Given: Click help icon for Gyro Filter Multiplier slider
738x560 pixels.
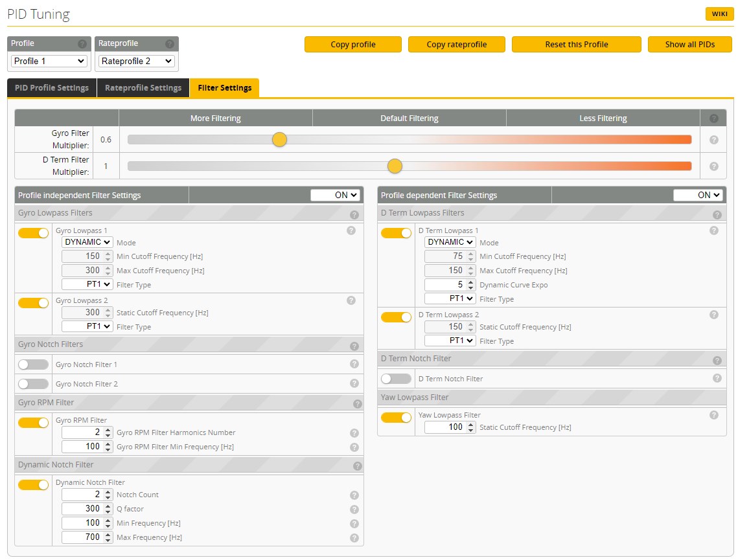Looking at the screenshot, I should (713, 140).
